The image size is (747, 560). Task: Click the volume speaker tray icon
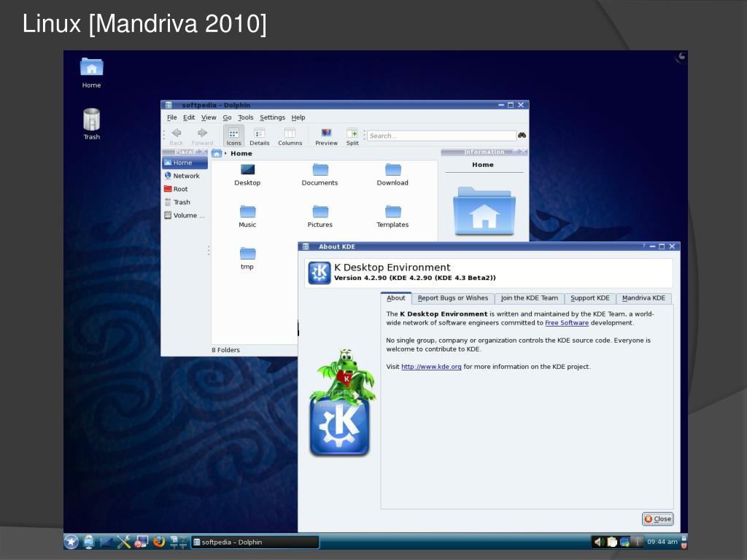(599, 542)
